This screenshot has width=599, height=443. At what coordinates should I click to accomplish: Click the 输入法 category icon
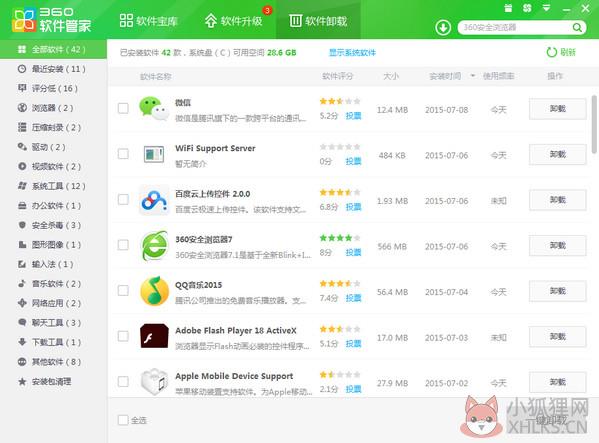pos(22,264)
